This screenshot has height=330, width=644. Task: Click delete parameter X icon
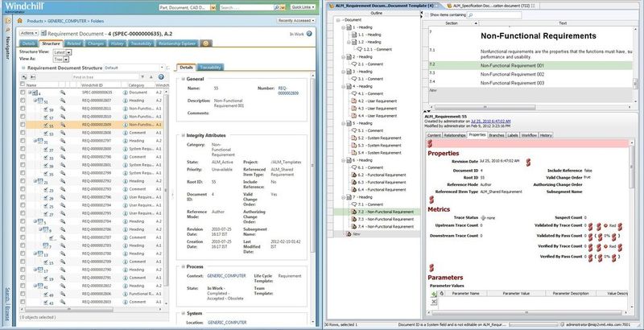coord(434,302)
